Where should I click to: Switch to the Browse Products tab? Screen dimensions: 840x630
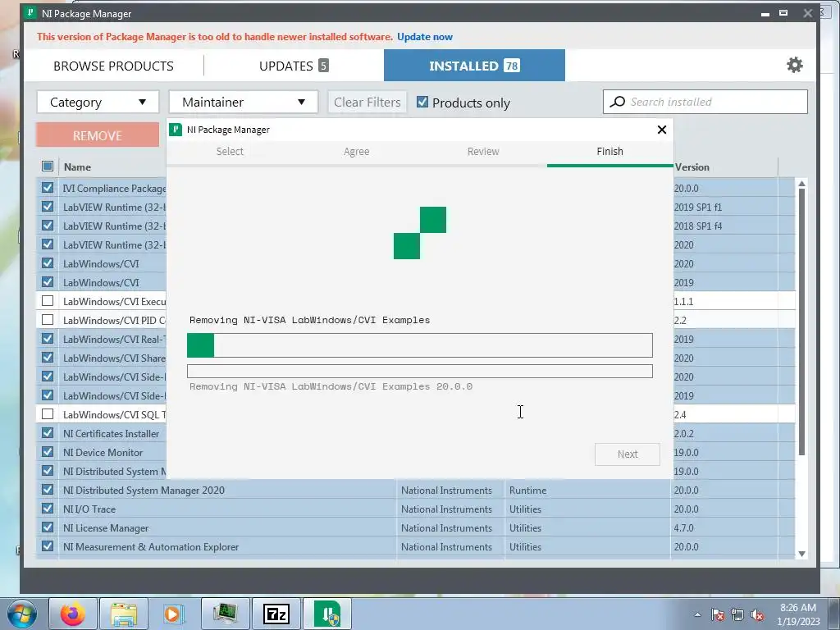click(x=113, y=66)
